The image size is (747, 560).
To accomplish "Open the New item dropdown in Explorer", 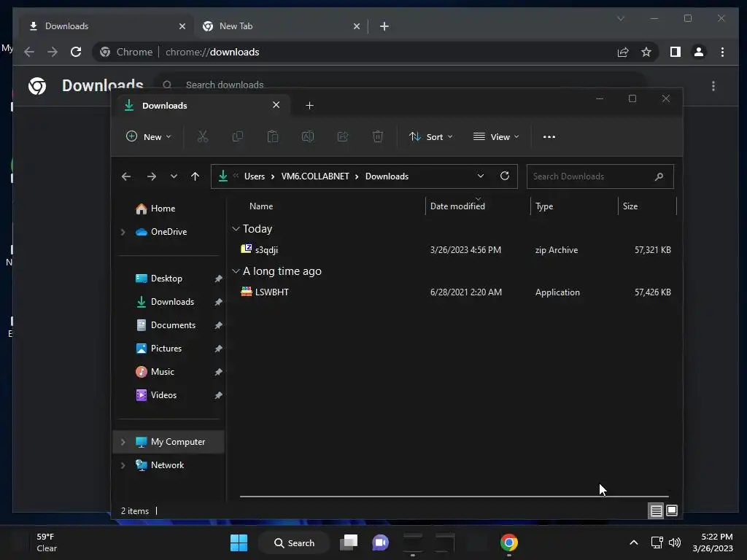I will pos(148,136).
